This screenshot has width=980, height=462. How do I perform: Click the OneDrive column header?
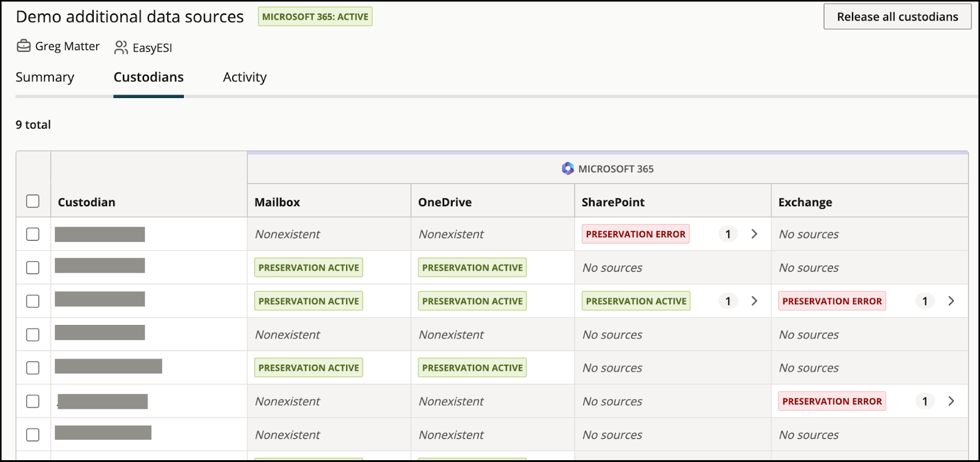coord(445,202)
